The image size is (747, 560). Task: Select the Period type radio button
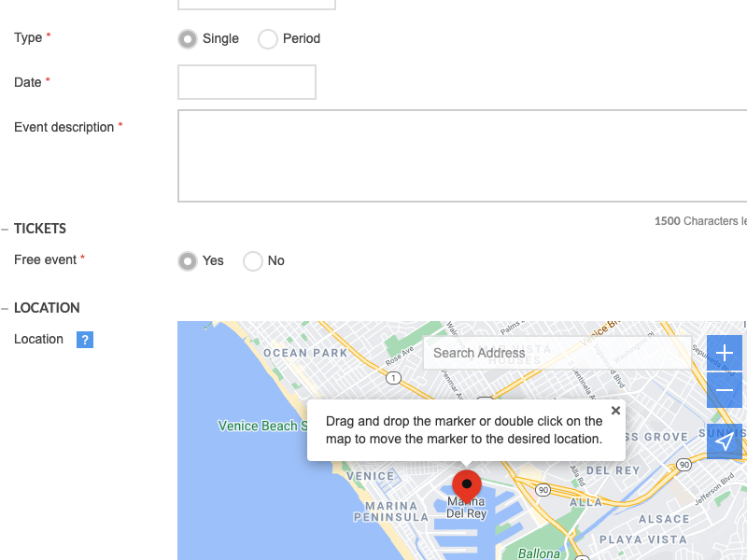click(268, 38)
